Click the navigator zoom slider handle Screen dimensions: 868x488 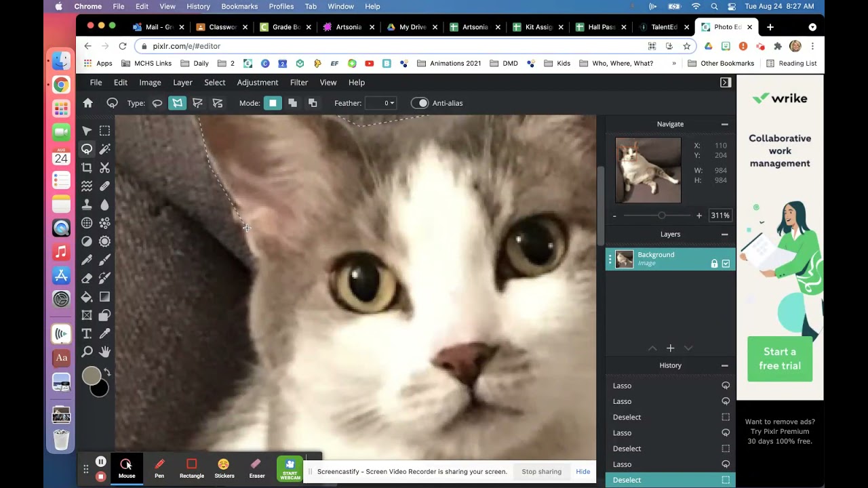662,216
